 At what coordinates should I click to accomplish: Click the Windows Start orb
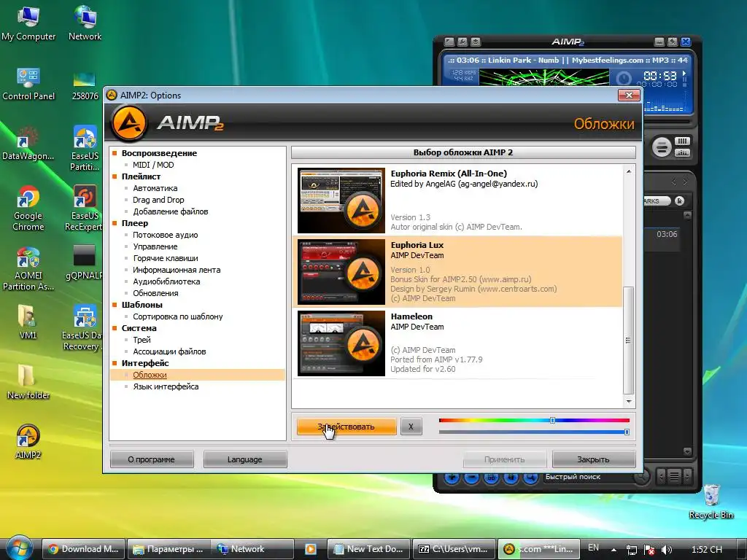pyautogui.click(x=19, y=548)
